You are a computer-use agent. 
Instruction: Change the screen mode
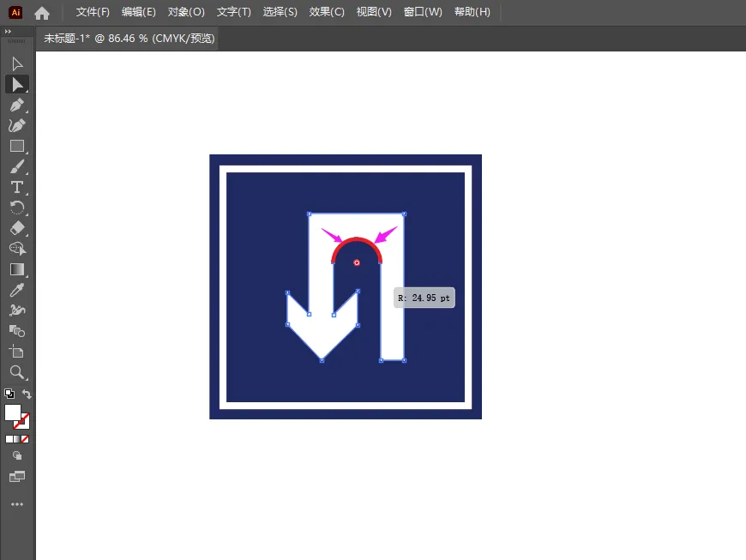17,476
